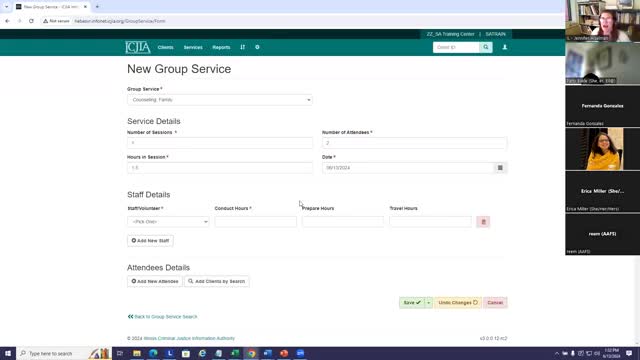Open the Windows Start menu
640x360 pixels.
pyautogui.click(x=8, y=353)
